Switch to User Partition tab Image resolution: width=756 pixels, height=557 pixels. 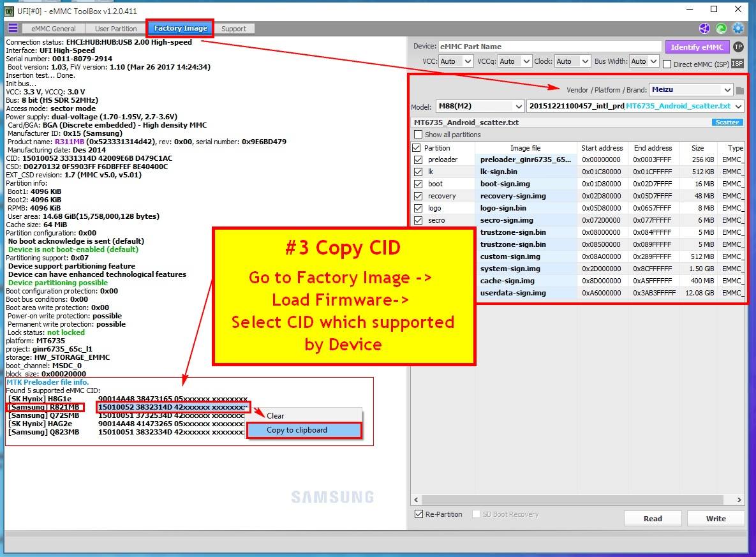(115, 29)
